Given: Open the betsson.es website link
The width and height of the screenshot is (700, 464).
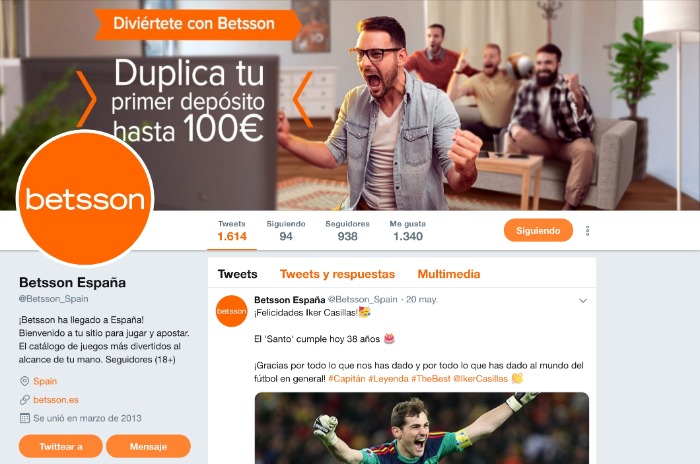Looking at the screenshot, I should (56, 400).
